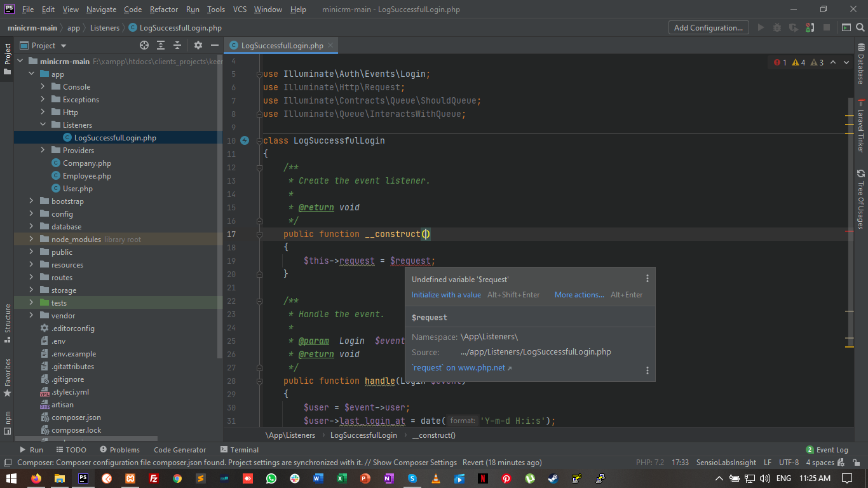
Task: Click the __construct() breadcrumb at bottom
Action: pyautogui.click(x=434, y=435)
